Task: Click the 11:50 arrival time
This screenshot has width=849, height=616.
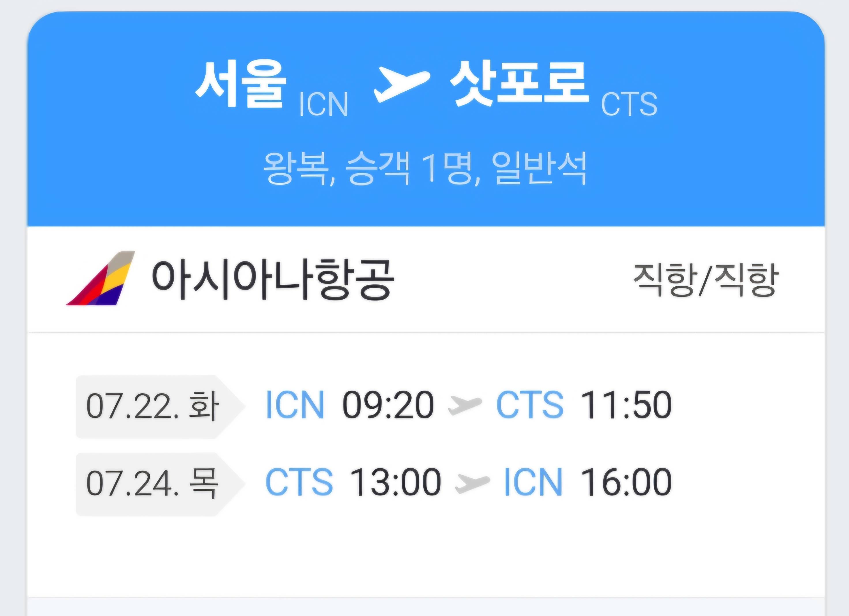Action: tap(626, 405)
